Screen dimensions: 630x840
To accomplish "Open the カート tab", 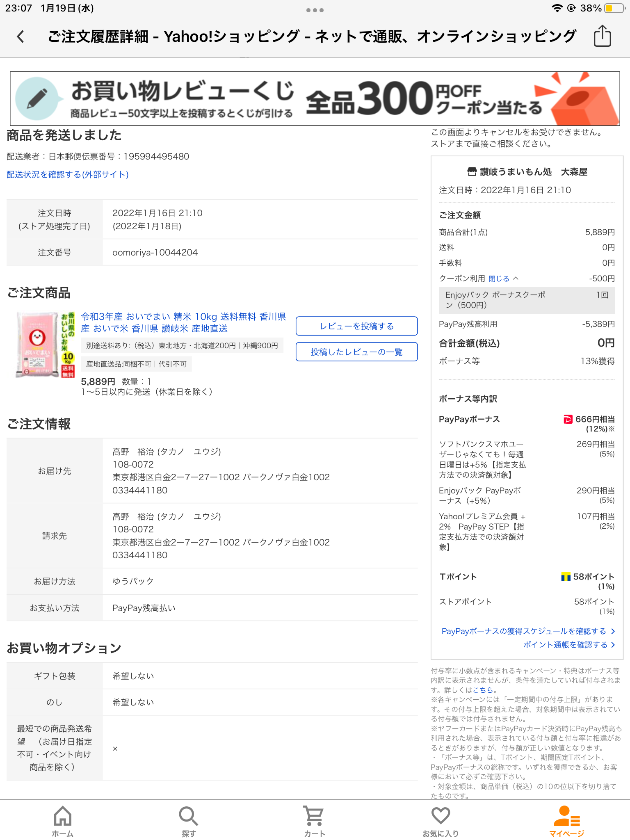I will 315,821.
